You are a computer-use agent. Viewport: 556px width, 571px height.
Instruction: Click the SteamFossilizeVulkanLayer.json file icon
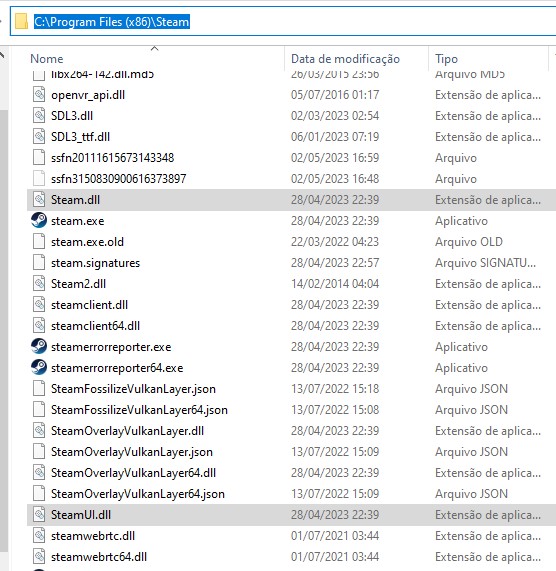point(39,389)
